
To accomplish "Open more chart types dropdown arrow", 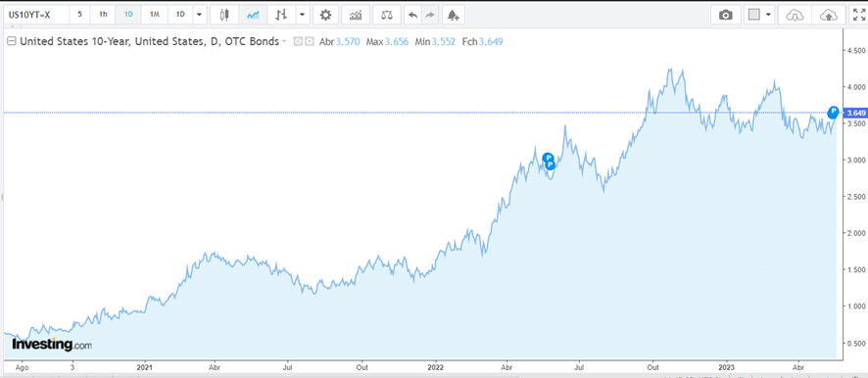I will pyautogui.click(x=303, y=15).
